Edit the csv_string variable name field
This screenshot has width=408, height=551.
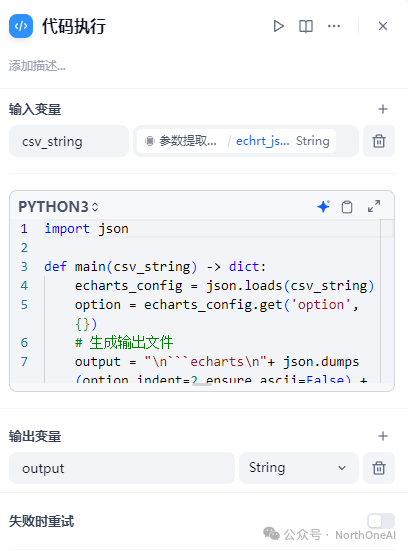pyautogui.click(x=69, y=141)
